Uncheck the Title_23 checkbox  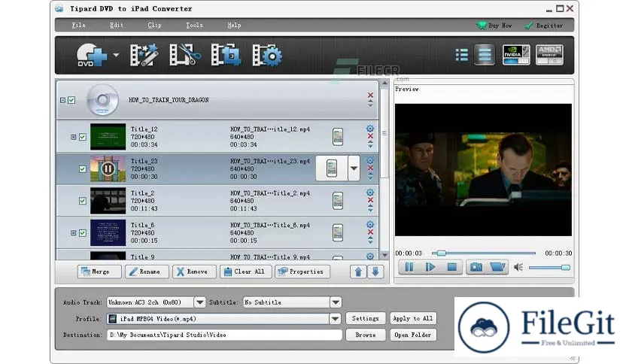click(83, 168)
